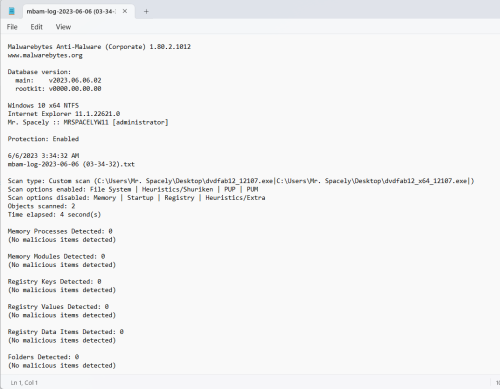The height and width of the screenshot is (389, 500).
Task: Click the 'Protection: Enabled' line
Action: [43, 139]
